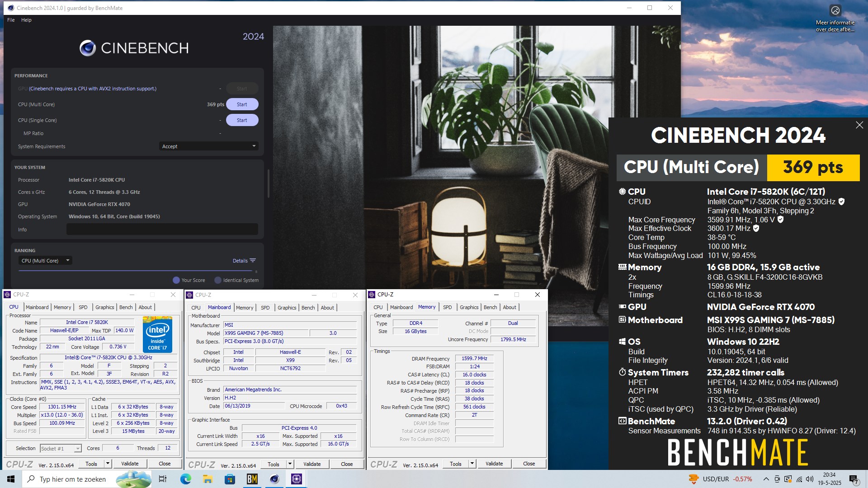Screen dimensions: 868x488
Task: Switch to BenchMate taskbar icon
Action: click(x=252, y=479)
